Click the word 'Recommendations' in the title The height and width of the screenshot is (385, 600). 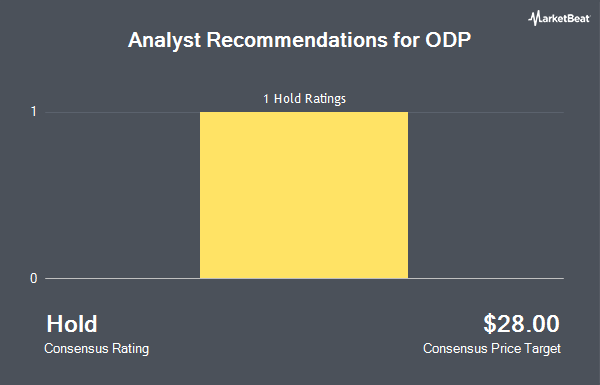297,40
